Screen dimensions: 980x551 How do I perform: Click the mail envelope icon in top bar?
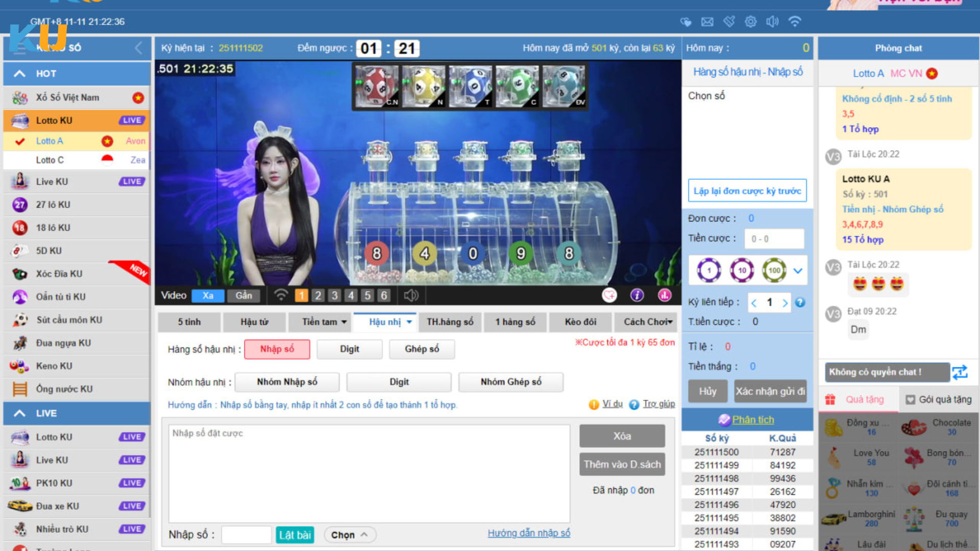707,21
